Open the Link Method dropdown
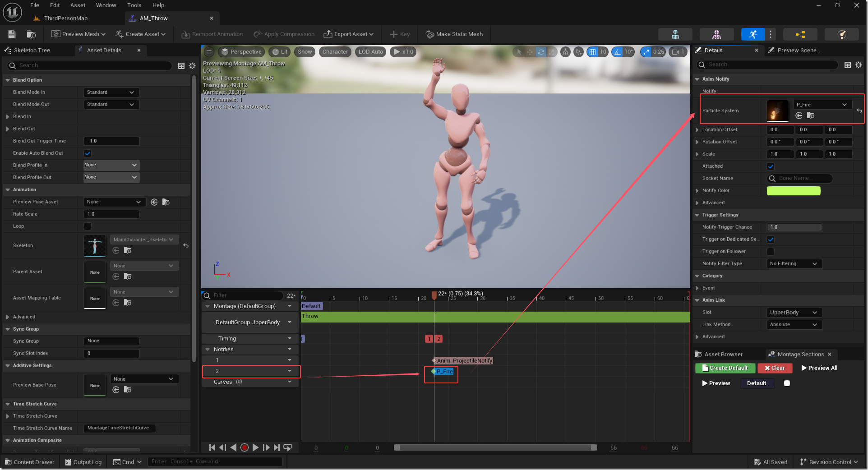The image size is (868, 470). click(x=794, y=325)
